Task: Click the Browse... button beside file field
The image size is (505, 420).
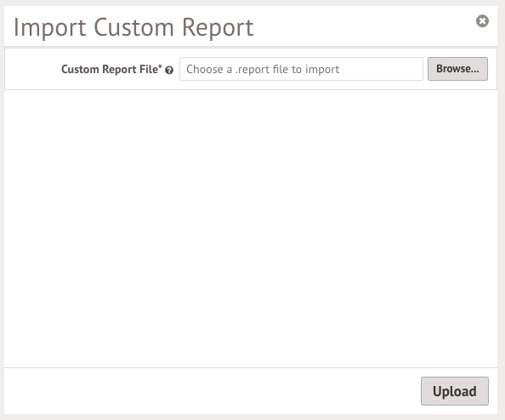Action: (x=457, y=69)
